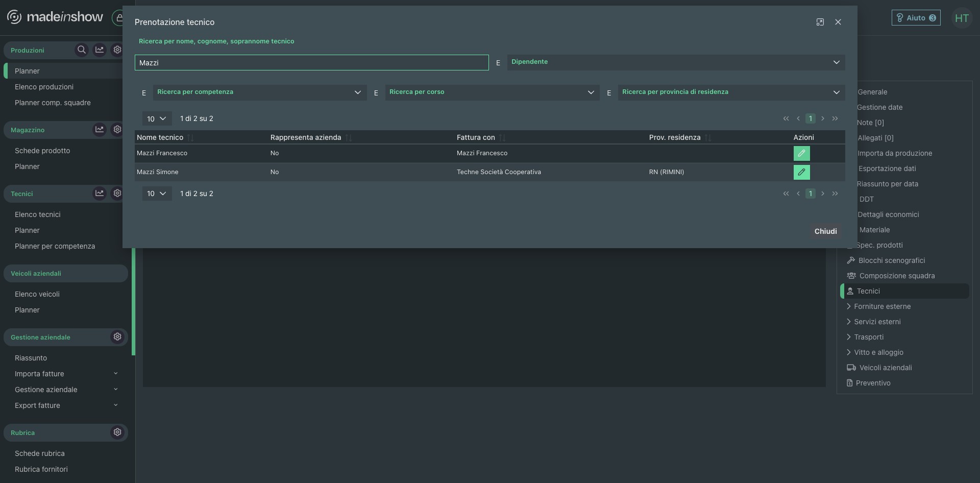Open the Gestione aziendale settings gear
The height and width of the screenshot is (483, 980).
117,337
